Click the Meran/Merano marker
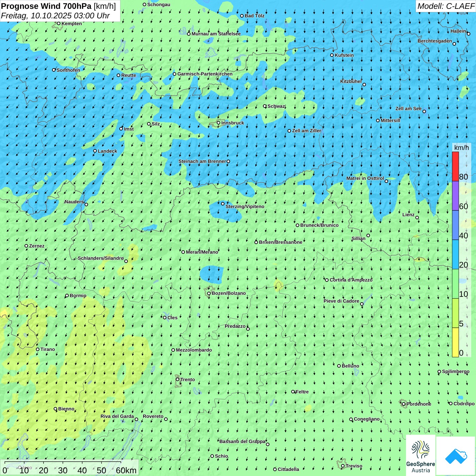476x476 pixels. click(x=183, y=252)
